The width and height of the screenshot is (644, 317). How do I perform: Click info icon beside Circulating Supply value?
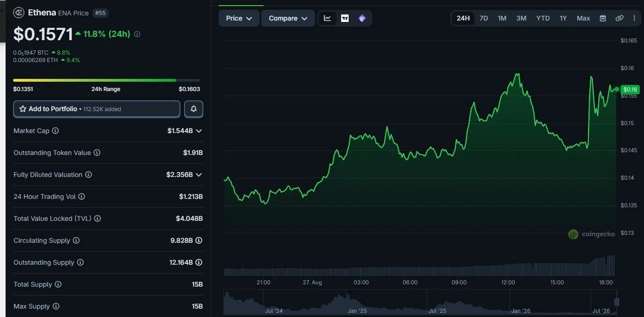(199, 240)
